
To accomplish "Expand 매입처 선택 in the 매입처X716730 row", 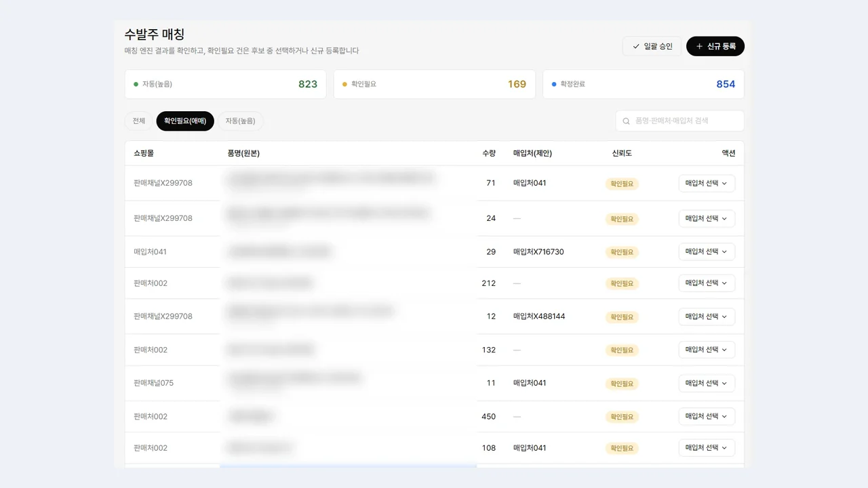I will [x=707, y=251].
